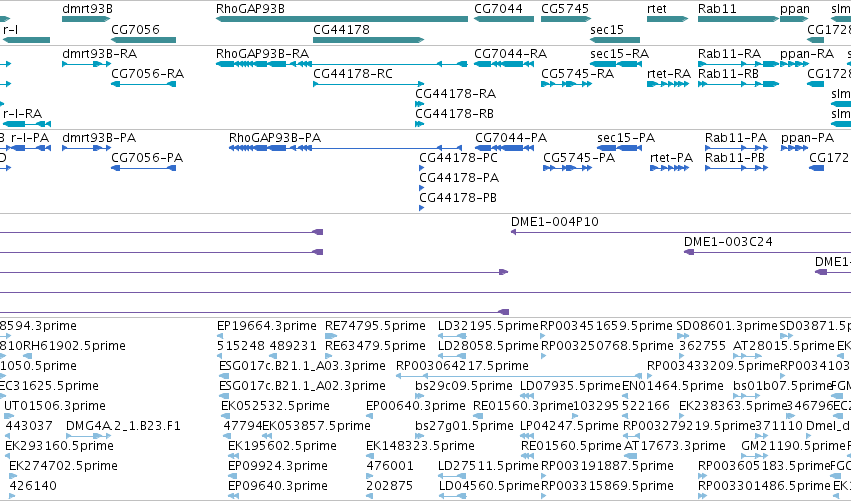Click protein sec15-PA label
The width and height of the screenshot is (851, 501).
click(x=626, y=138)
